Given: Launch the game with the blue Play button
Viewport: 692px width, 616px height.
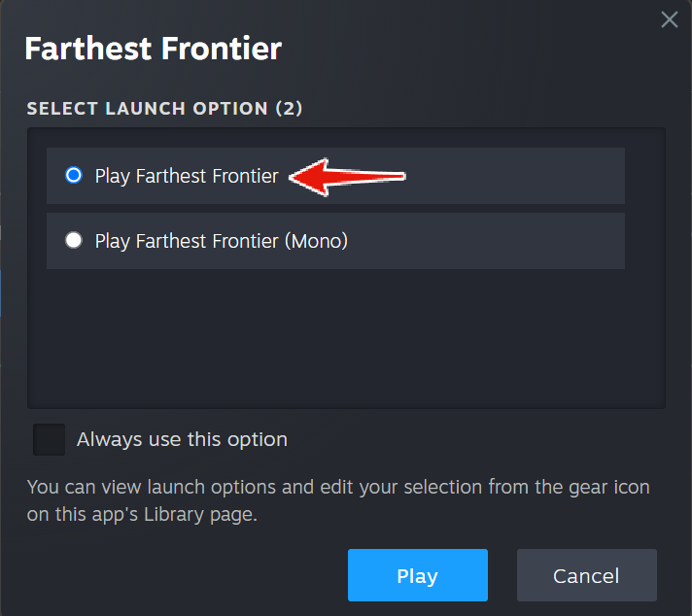Looking at the screenshot, I should [x=418, y=575].
